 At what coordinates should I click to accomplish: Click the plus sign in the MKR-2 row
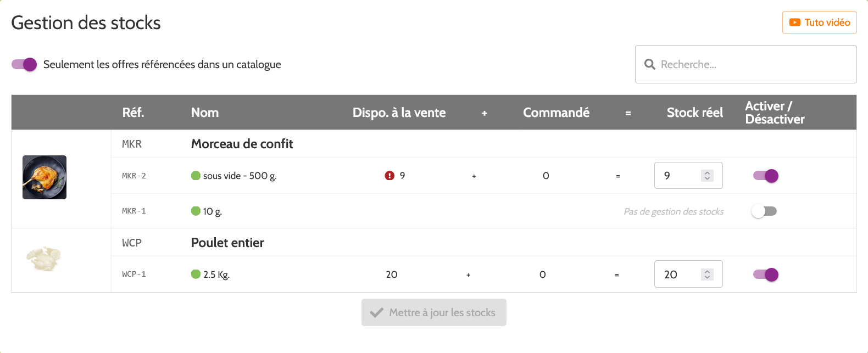(474, 176)
